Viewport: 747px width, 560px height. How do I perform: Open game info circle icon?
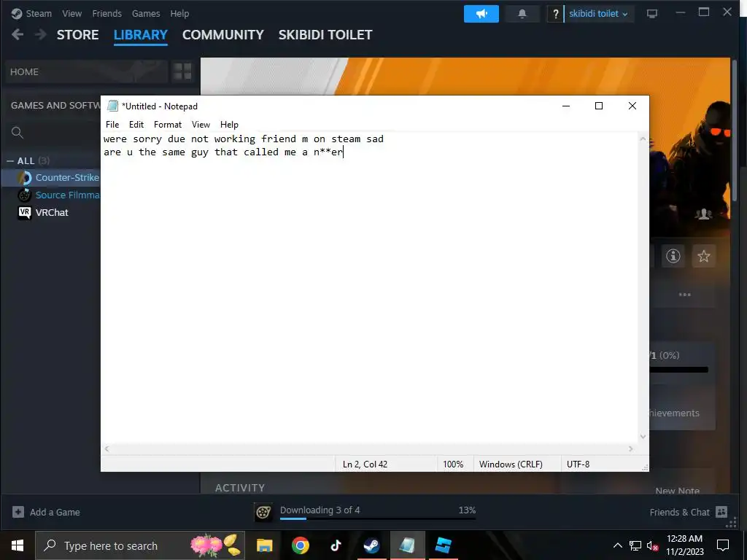click(x=673, y=256)
